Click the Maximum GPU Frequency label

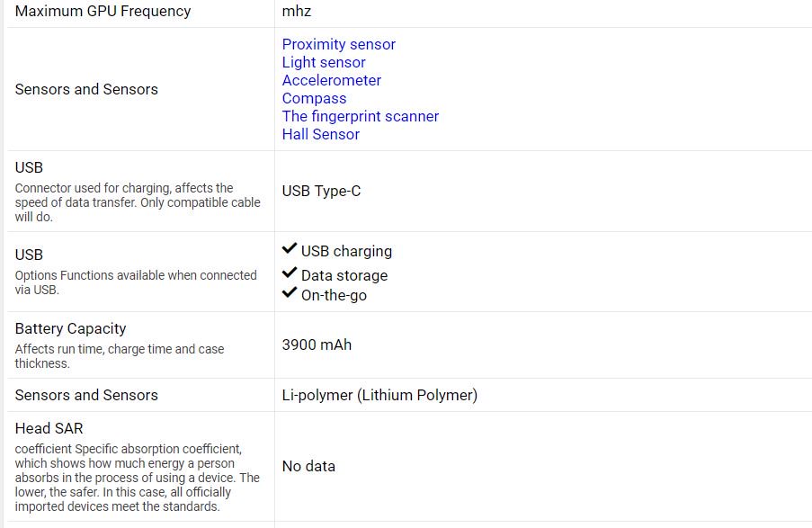click(103, 12)
